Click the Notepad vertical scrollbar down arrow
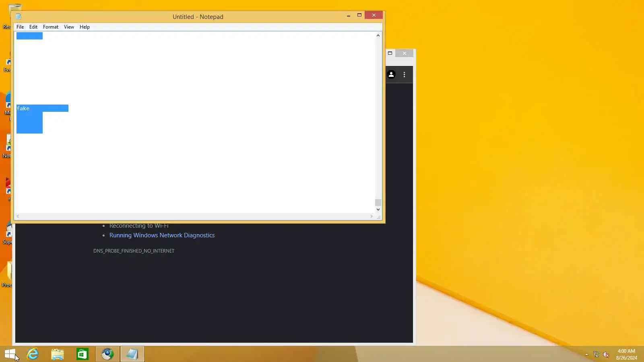 (x=378, y=210)
